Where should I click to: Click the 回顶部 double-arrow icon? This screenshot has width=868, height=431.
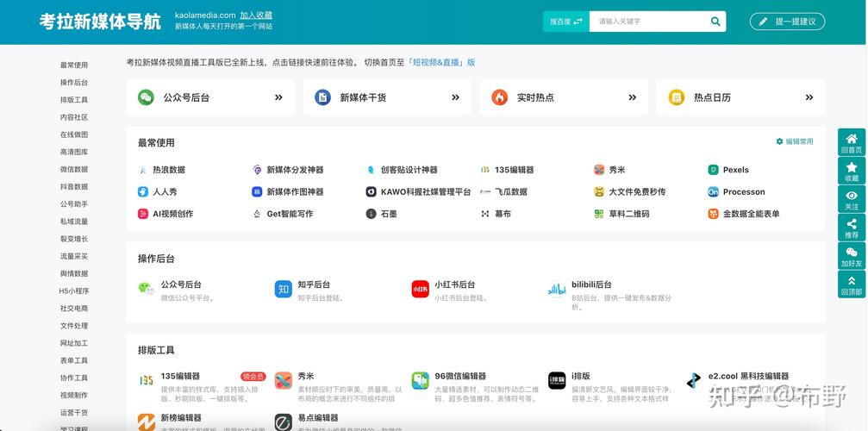point(852,281)
